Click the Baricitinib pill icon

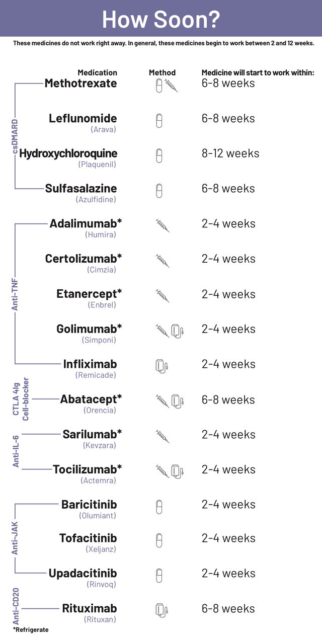tap(159, 506)
